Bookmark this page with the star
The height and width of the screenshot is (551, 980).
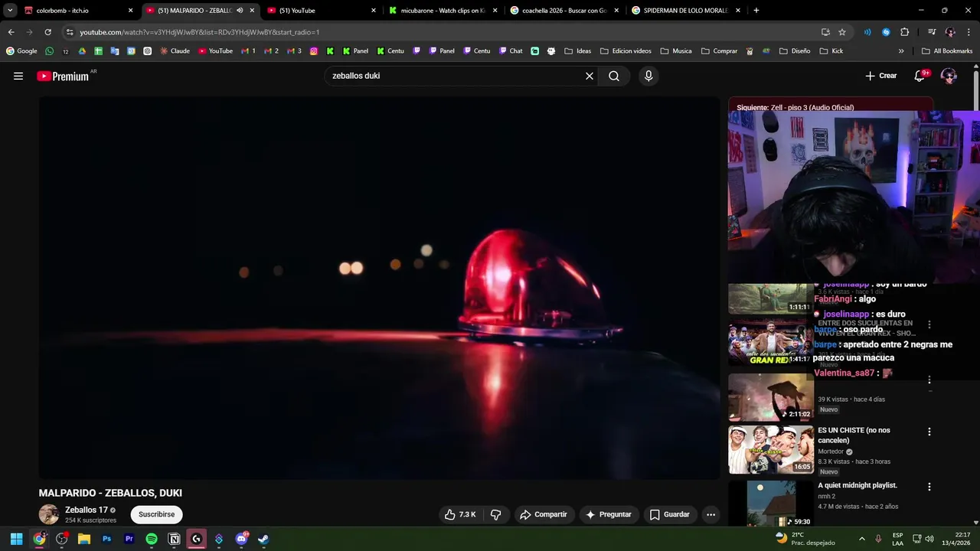[x=842, y=32]
